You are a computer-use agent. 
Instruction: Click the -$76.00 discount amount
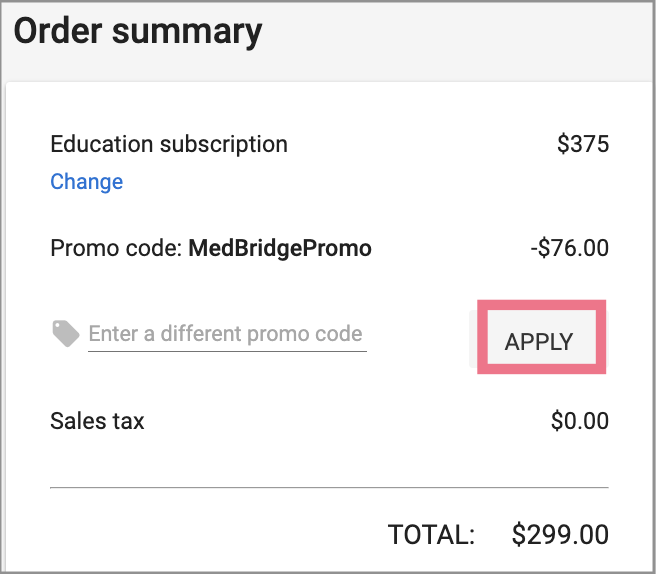(x=570, y=248)
